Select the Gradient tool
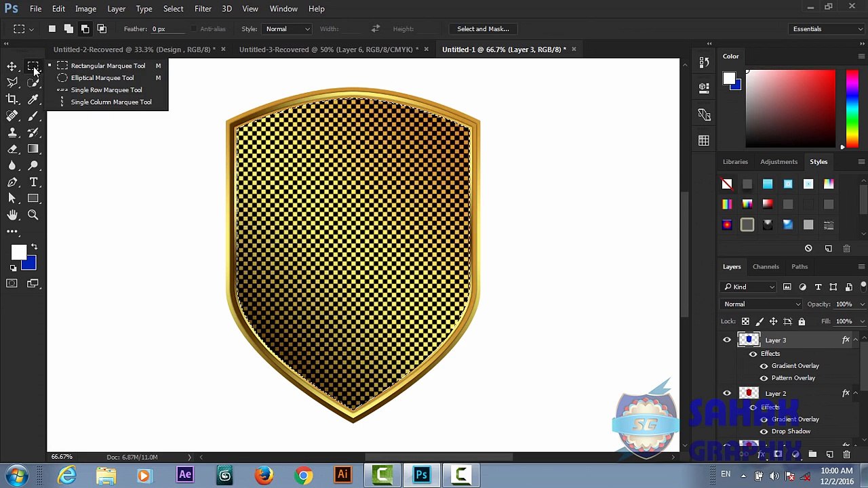Viewport: 868px width, 488px height. coord(33,149)
